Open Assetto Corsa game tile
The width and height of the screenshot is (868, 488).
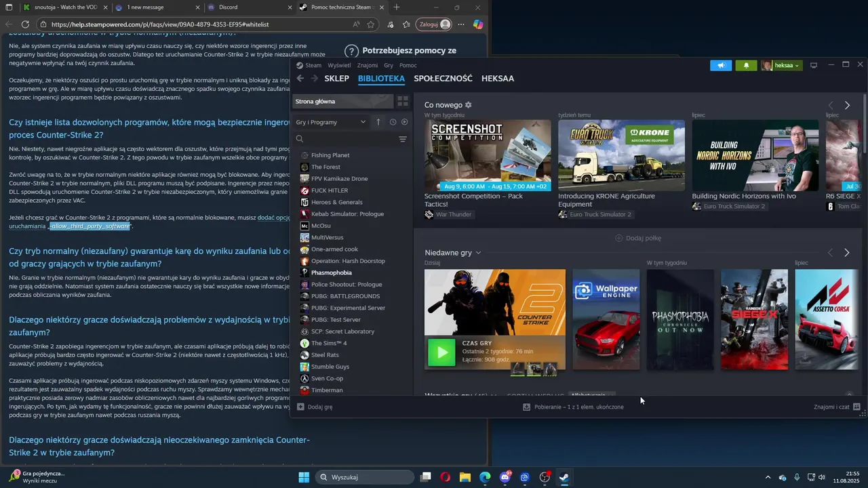pos(825,319)
